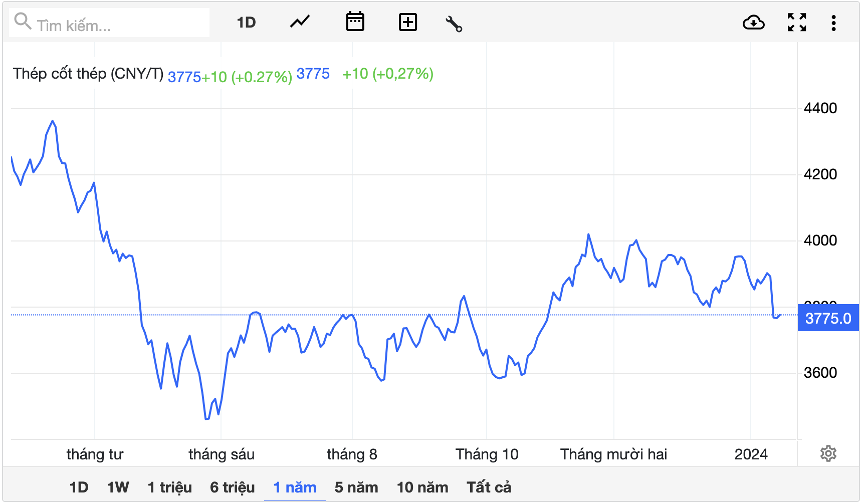Click the cloud download icon
The width and height of the screenshot is (861, 504).
(x=753, y=23)
